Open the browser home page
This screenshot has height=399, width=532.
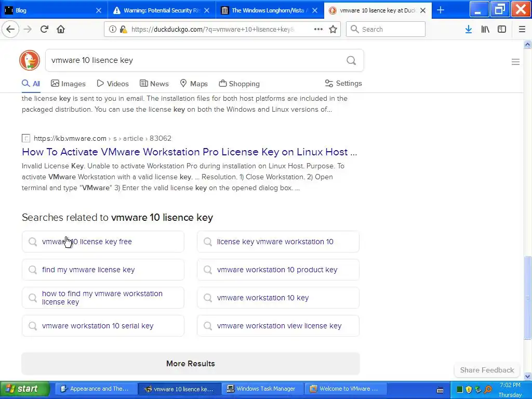pos(61,29)
